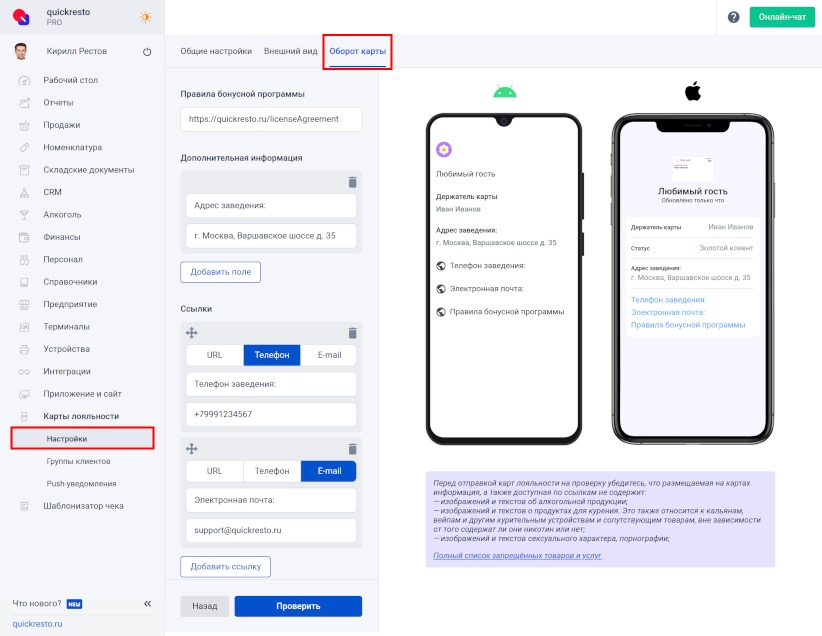Click the Добавить ссылку button

[225, 567]
